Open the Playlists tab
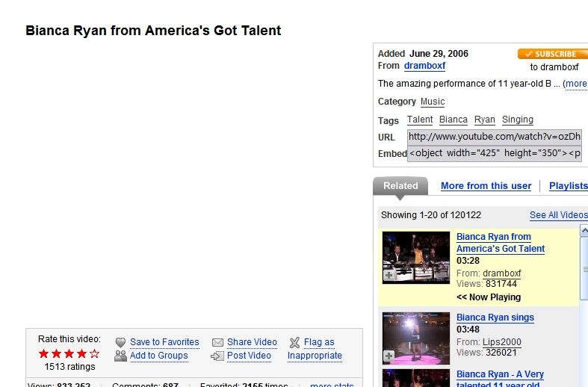588x387 pixels. (568, 186)
